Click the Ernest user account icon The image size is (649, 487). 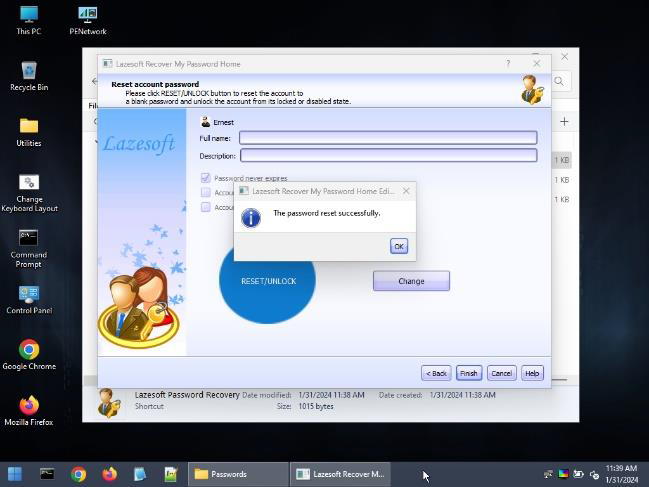205,122
